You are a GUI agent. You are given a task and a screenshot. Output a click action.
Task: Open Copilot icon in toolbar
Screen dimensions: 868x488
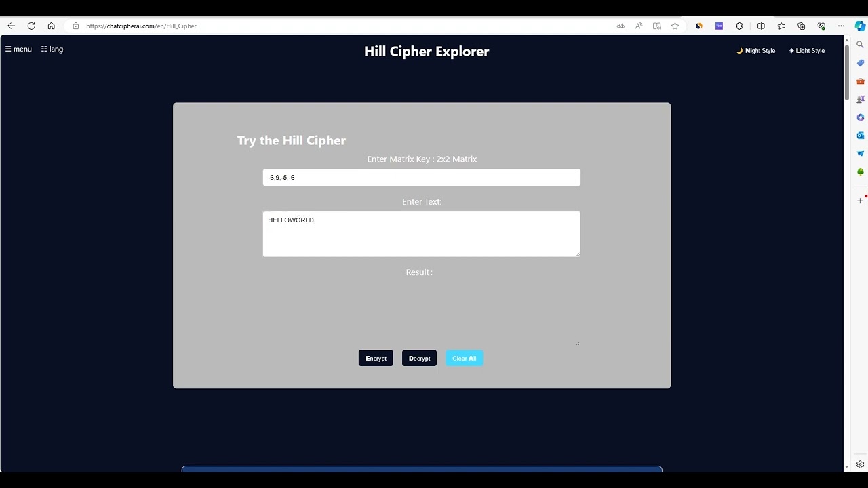[860, 26]
